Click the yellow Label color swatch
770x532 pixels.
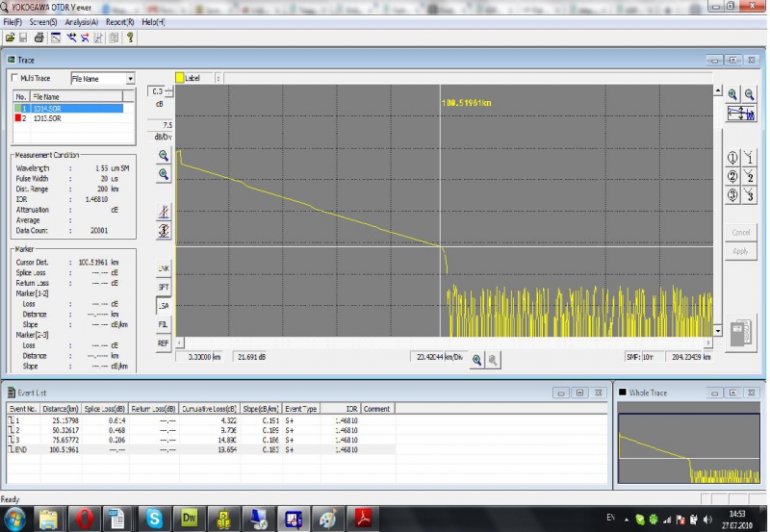[180, 78]
